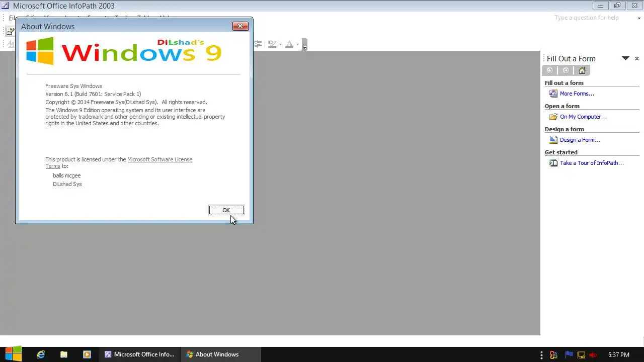Click the task pane Forward arrow
The height and width of the screenshot is (362, 644).
[566, 70]
